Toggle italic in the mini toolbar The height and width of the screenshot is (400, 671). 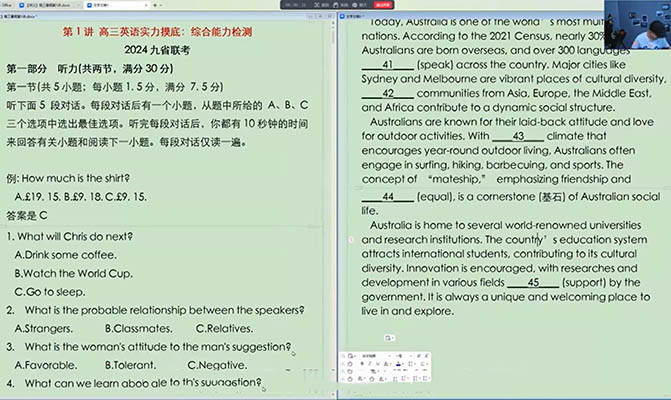[370, 364]
